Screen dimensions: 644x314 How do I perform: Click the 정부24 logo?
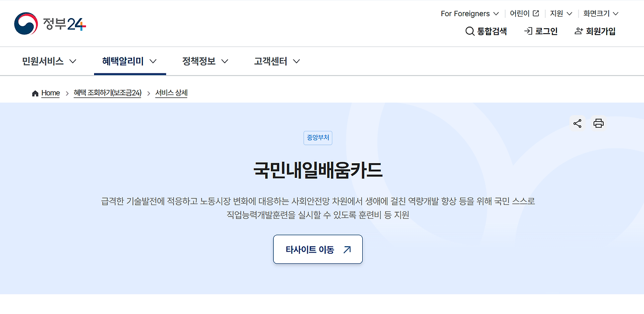50,24
